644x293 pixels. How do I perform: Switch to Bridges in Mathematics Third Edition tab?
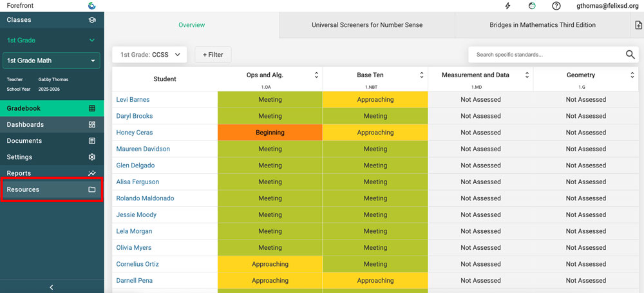(542, 25)
